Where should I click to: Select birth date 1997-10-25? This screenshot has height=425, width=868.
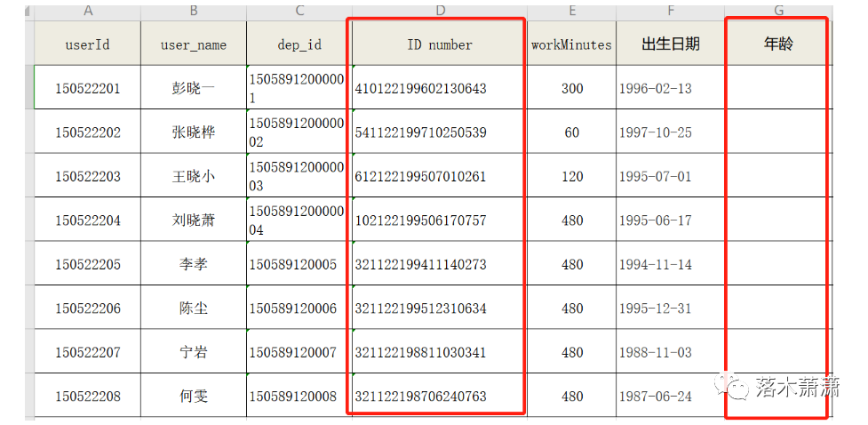[x=671, y=132]
